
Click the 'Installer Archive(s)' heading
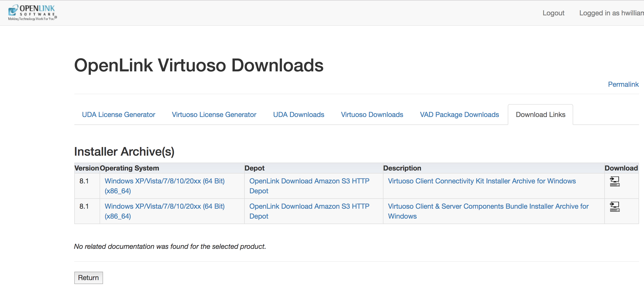124,152
